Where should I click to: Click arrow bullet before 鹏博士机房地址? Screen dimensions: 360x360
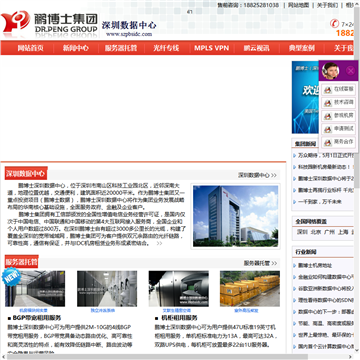coord(295,266)
